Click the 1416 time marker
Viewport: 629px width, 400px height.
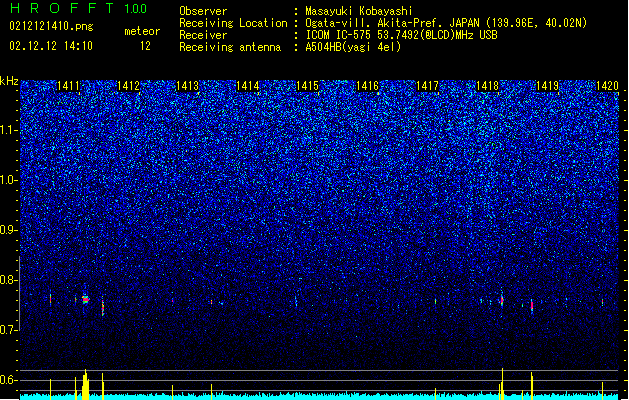coord(367,86)
